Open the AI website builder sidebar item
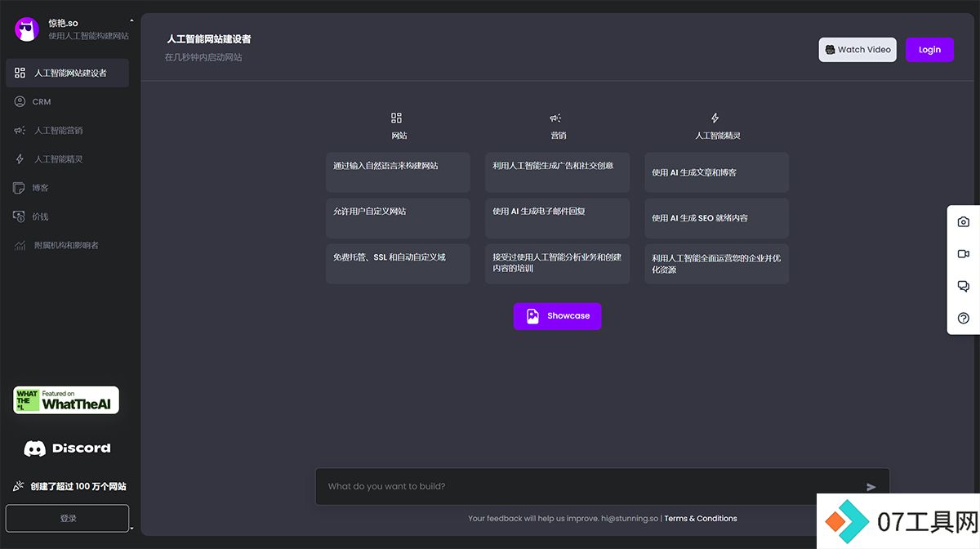Viewport: 980px width, 549px height. [x=67, y=73]
